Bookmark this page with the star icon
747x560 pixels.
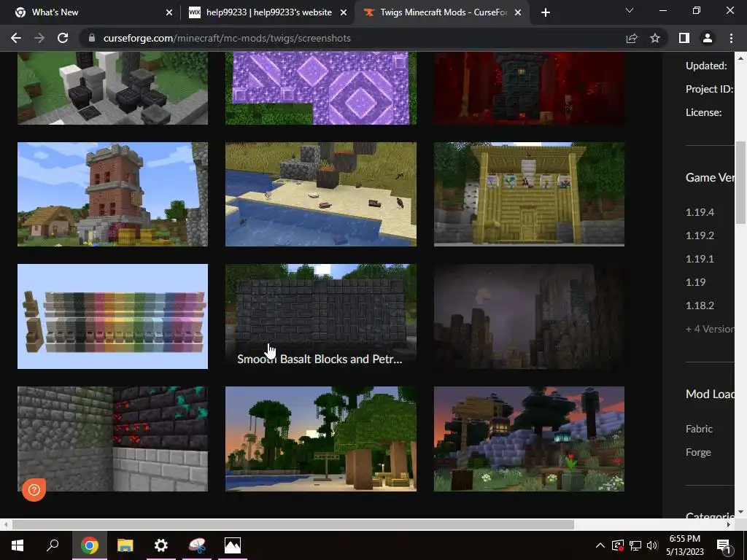[x=655, y=38]
